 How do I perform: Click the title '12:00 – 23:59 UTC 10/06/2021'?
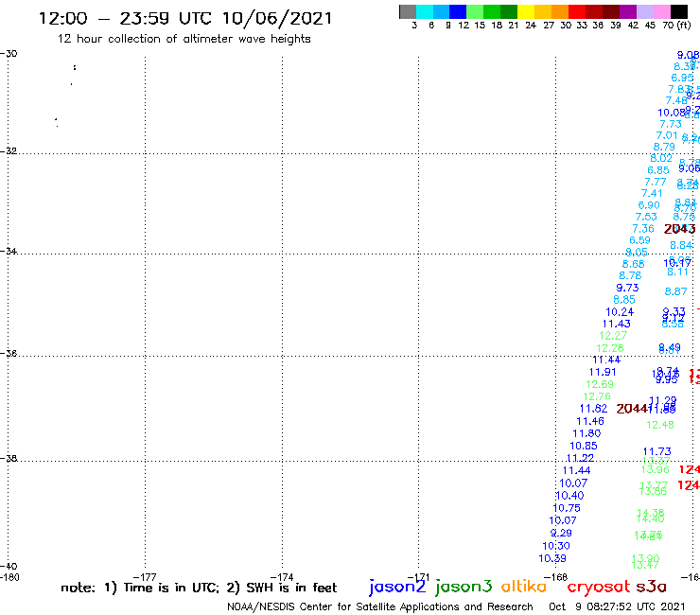pyautogui.click(x=185, y=19)
